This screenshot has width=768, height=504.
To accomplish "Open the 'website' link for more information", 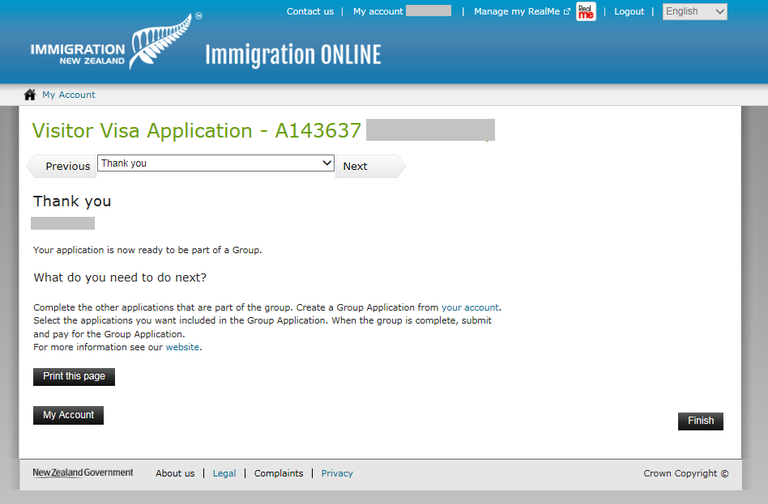I will click(x=183, y=347).
